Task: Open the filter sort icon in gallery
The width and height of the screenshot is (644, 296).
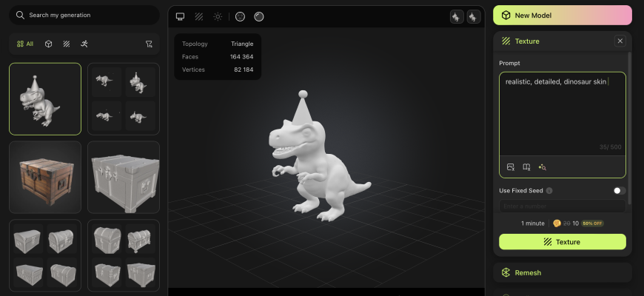Action: click(149, 44)
